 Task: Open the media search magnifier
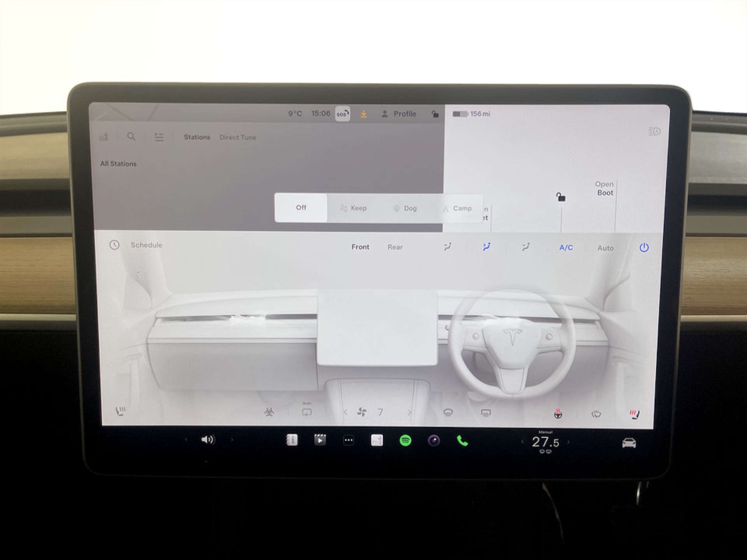131,137
